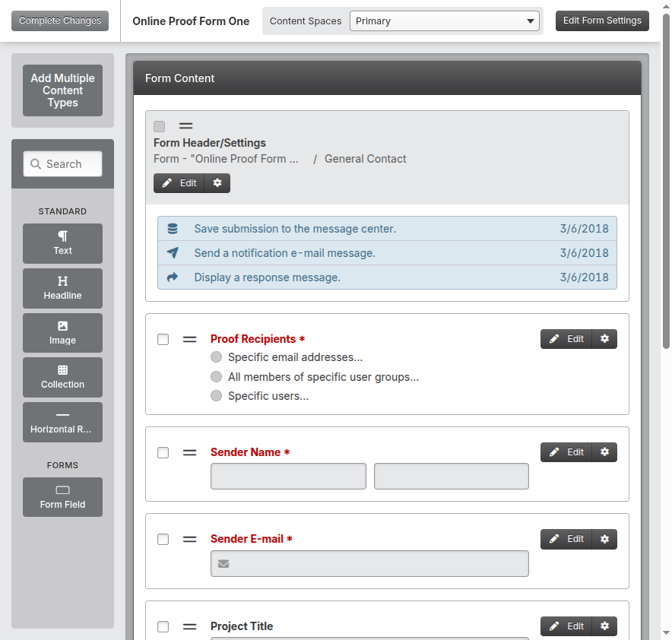672x640 pixels.
Task: Tick the Project Title checkbox
Action: tap(163, 627)
